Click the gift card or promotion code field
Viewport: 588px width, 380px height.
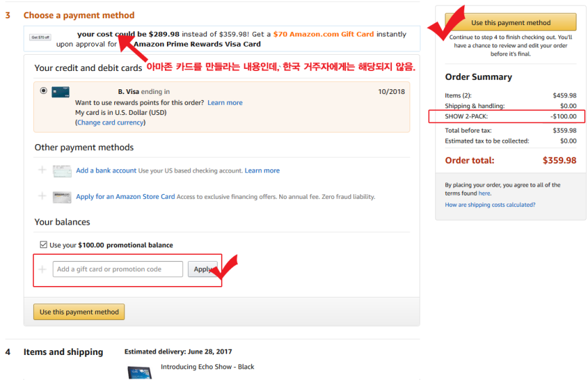pyautogui.click(x=118, y=269)
